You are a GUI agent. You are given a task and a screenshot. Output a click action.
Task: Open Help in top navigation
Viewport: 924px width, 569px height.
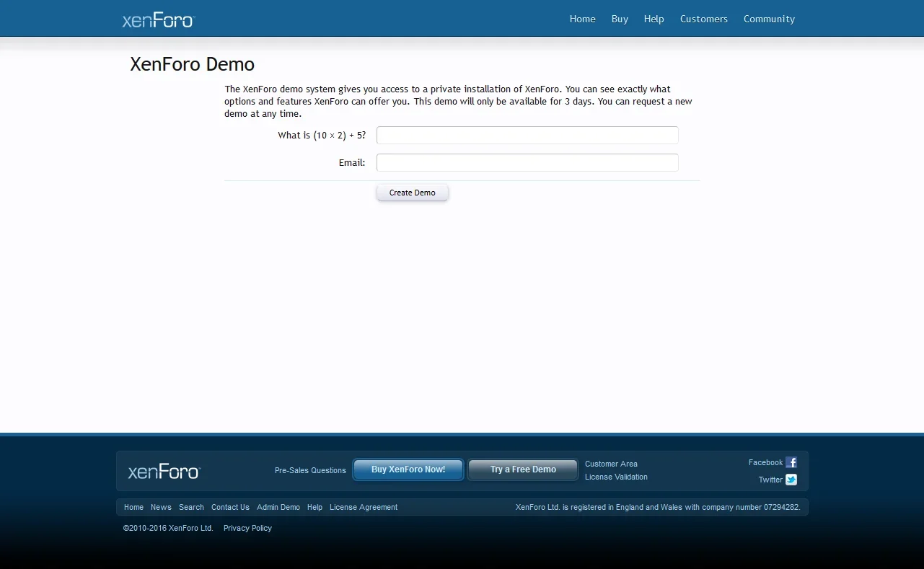pos(654,19)
